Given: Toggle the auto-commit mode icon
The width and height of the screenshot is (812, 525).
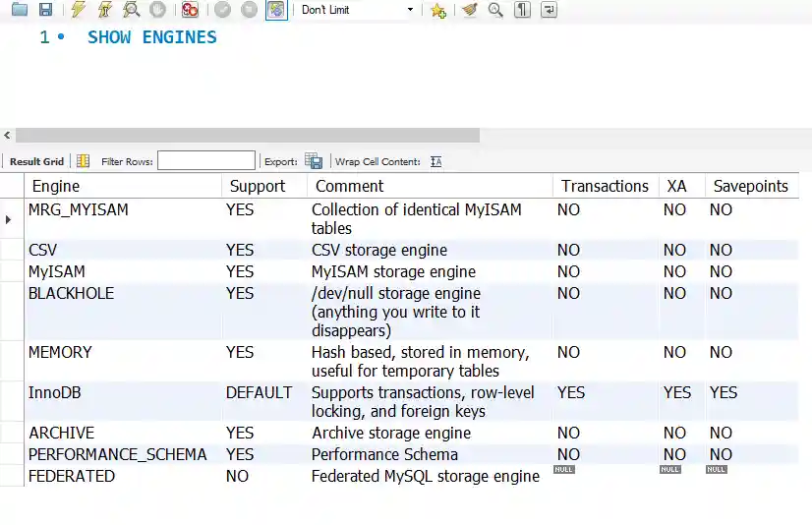Looking at the screenshot, I should 276,9.
